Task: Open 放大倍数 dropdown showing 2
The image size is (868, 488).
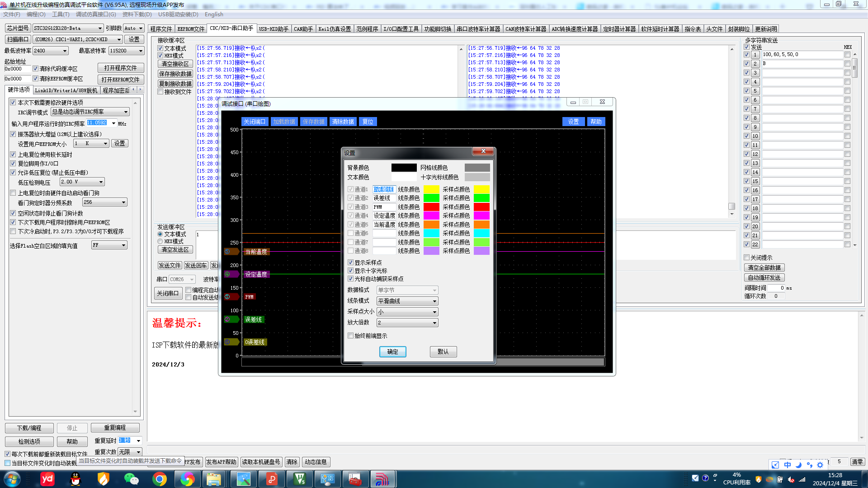Action: [407, 323]
